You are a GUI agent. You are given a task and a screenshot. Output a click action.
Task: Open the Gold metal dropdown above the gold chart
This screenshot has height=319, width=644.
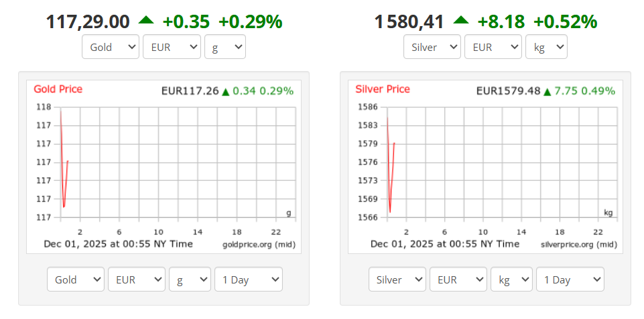point(111,48)
